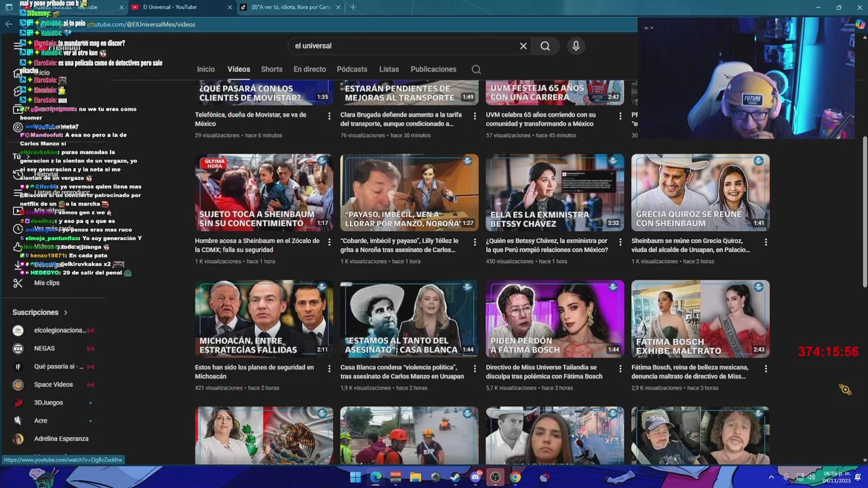This screenshot has height=488, width=868.
Task: Open video title 'Clara Brugada defiende aumento a la tarifa'
Action: tap(401, 119)
